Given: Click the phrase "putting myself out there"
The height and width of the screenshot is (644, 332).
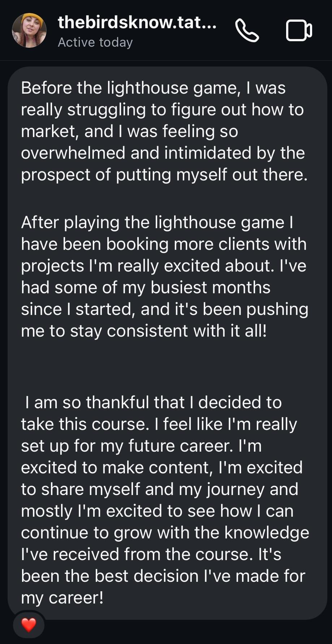Looking at the screenshot, I should tap(211, 175).
